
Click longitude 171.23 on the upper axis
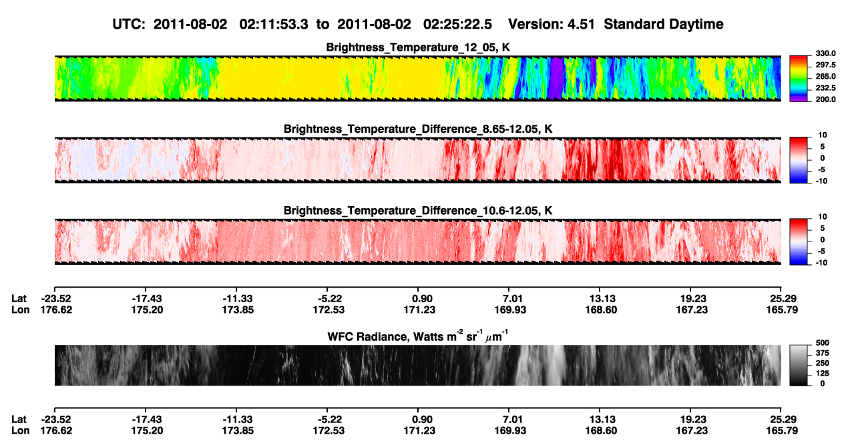pyautogui.click(x=418, y=310)
